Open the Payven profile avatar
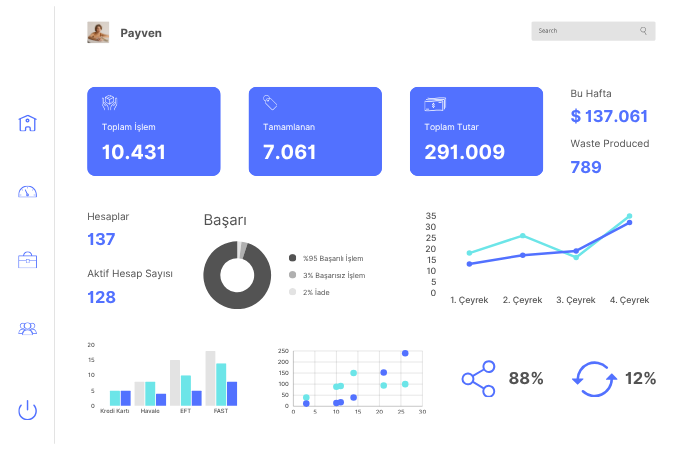The width and height of the screenshot is (700, 450). (x=98, y=32)
